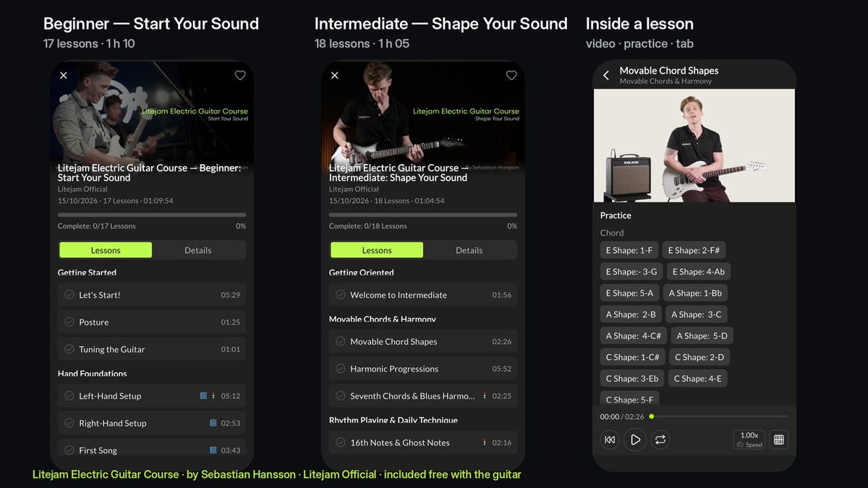Mark Harmonic Progressions lesson complete
This screenshot has width=868, height=488.
coord(341,369)
